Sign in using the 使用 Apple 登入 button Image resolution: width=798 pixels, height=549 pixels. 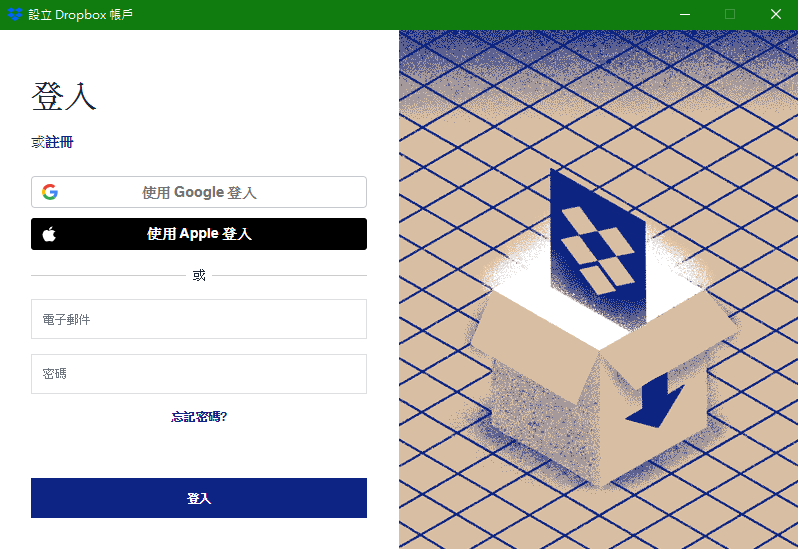click(x=199, y=234)
